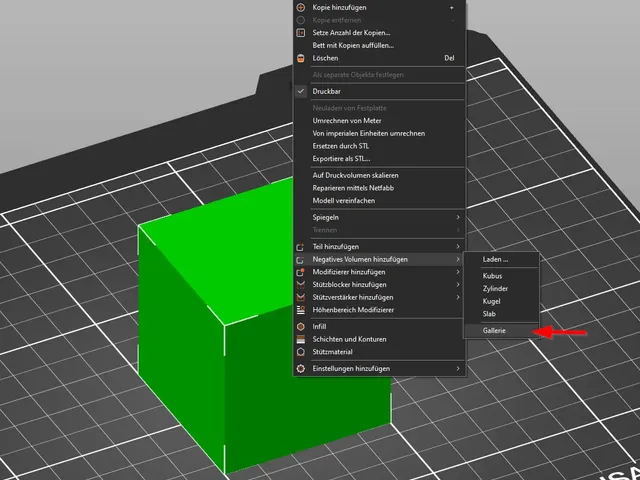Click the Schichten und Konturen icon
This screenshot has width=640, height=480.
coord(301,339)
